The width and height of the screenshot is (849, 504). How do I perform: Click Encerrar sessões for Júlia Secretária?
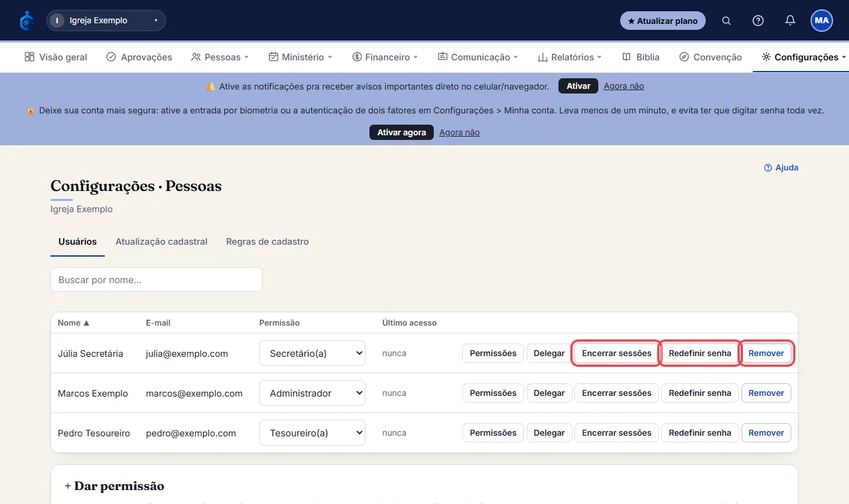(x=617, y=353)
